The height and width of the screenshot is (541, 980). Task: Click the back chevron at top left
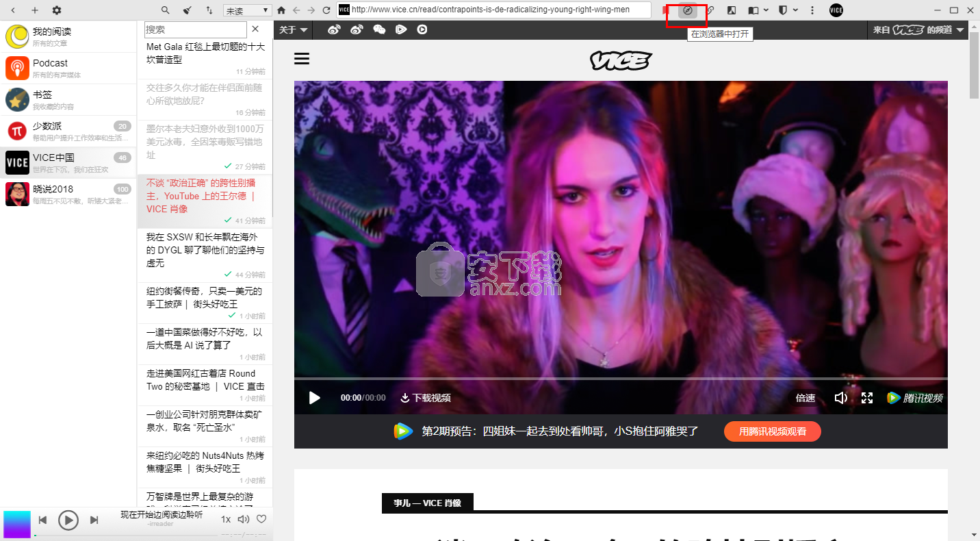[13, 10]
